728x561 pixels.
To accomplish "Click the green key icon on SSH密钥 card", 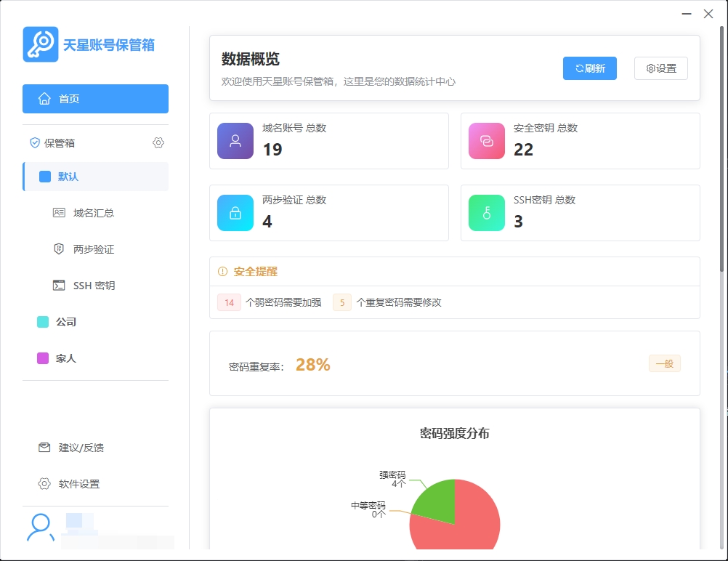I will coord(487,213).
